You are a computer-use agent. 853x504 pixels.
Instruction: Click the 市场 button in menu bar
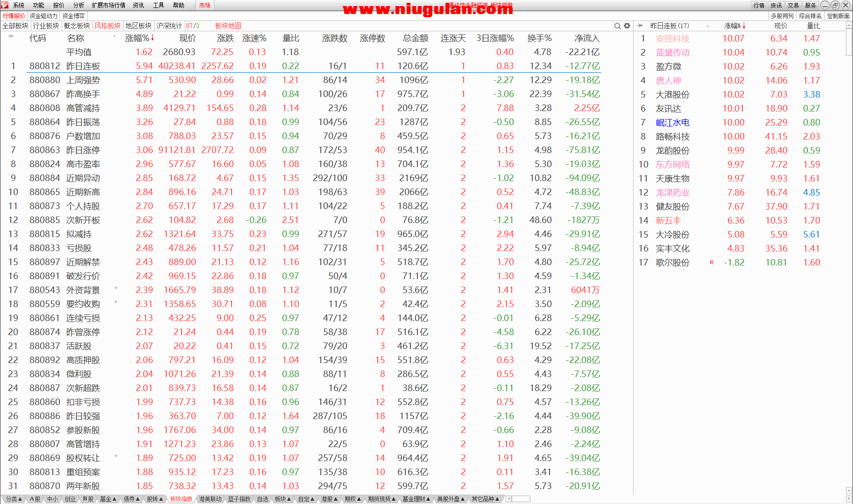pyautogui.click(x=204, y=5)
